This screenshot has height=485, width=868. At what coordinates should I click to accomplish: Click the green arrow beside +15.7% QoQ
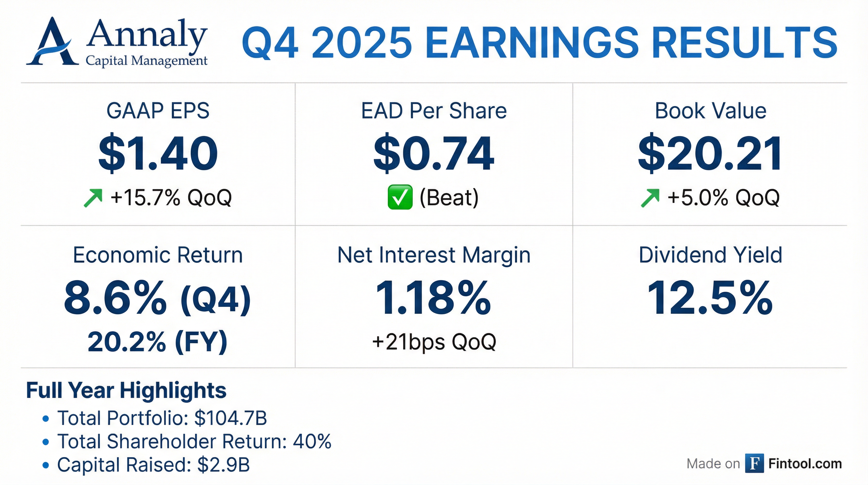click(93, 198)
